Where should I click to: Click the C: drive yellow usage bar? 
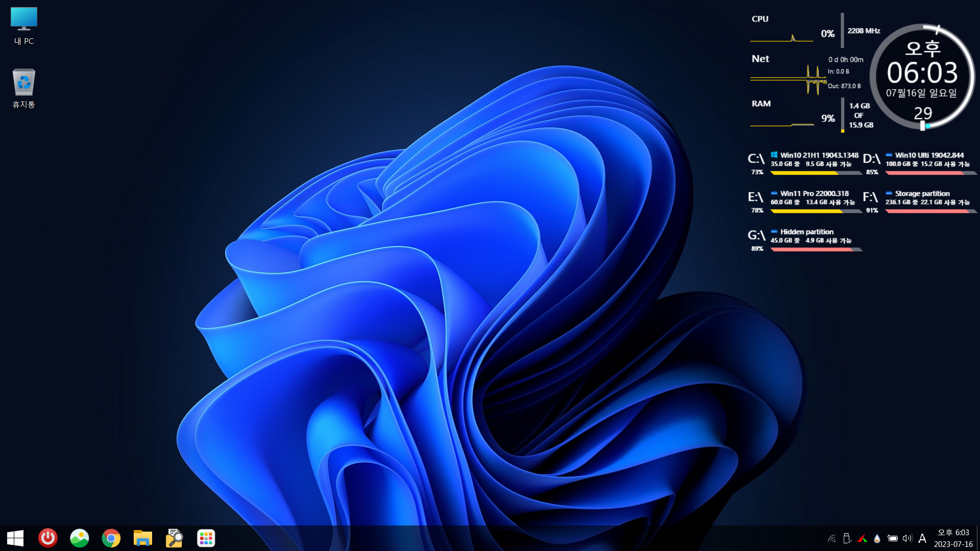pos(816,173)
